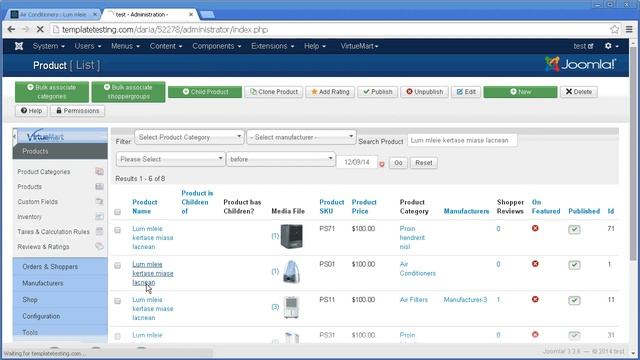640x360 pixels.
Task: Check the box for product PS31
Action: (118, 336)
